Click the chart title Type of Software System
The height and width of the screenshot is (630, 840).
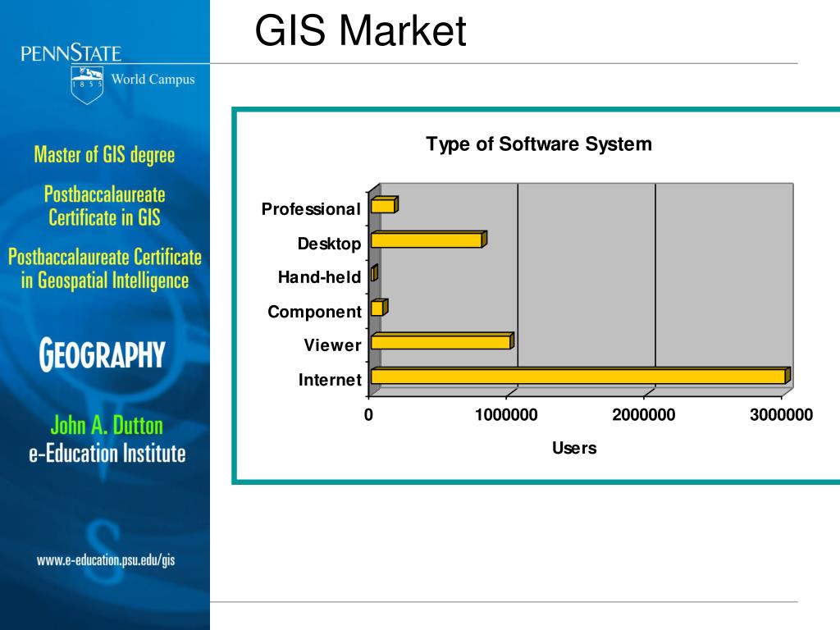pos(539,144)
